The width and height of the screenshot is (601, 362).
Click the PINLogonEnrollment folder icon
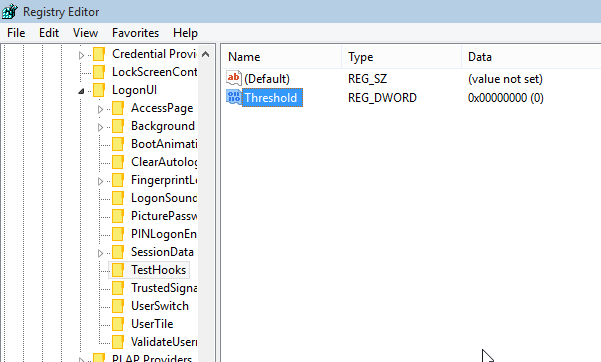[x=118, y=234]
